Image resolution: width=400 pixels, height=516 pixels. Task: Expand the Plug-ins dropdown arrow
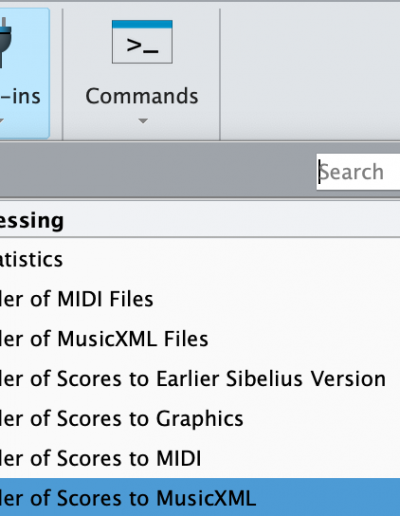[x=1, y=121]
